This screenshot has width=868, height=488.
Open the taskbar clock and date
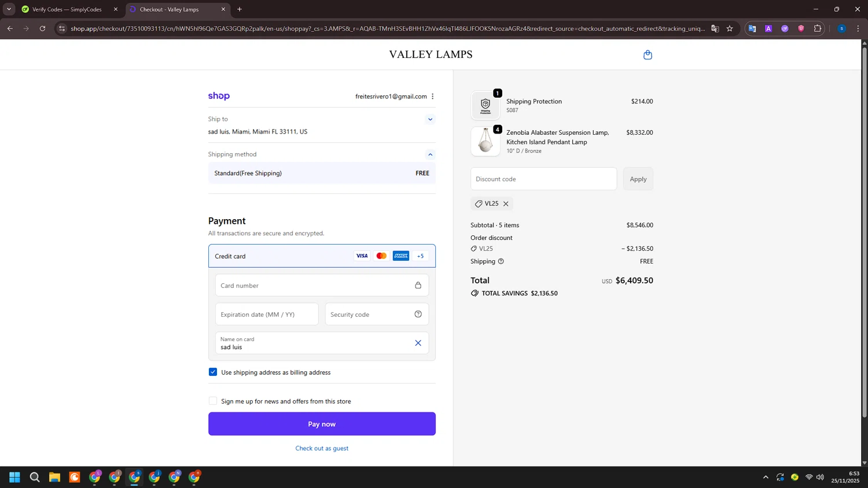click(x=845, y=477)
